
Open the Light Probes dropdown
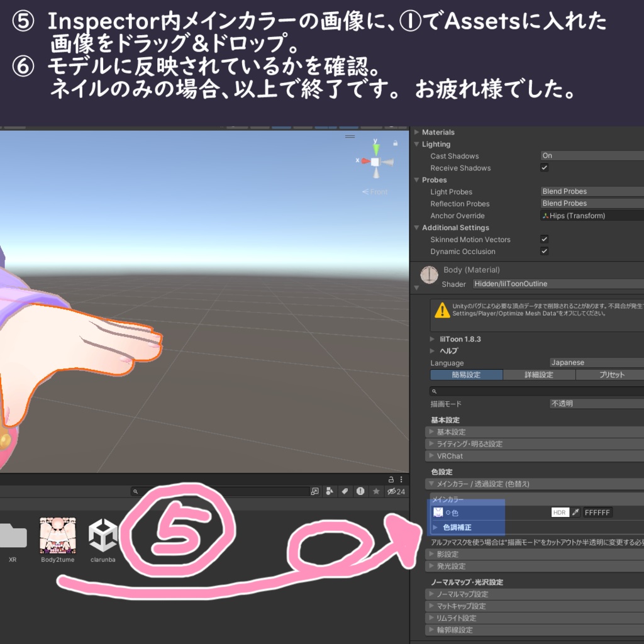click(x=592, y=191)
